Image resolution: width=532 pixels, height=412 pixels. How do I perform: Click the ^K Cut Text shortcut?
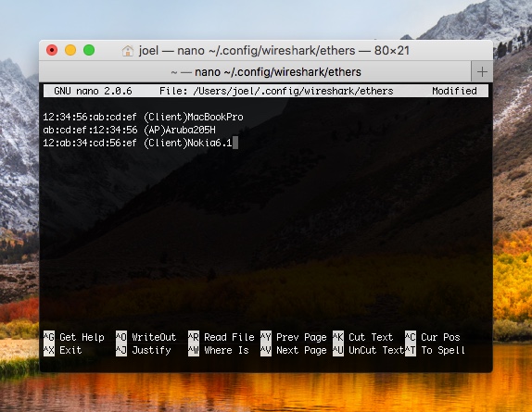point(363,337)
